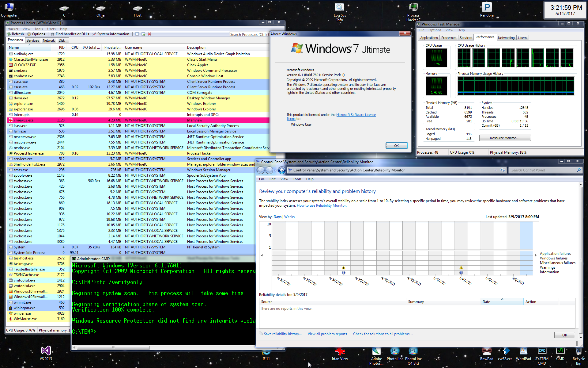The image size is (588, 368).
Task: Launch SYSTEM CMD desktop shortcut
Action: tap(542, 356)
